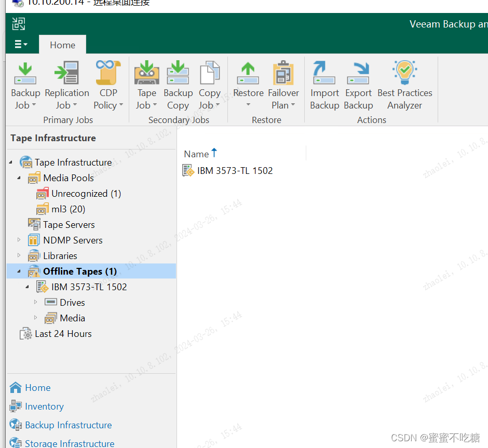Click the remote desktop title bar icon
The height and width of the screenshot is (448, 488).
point(18,3)
